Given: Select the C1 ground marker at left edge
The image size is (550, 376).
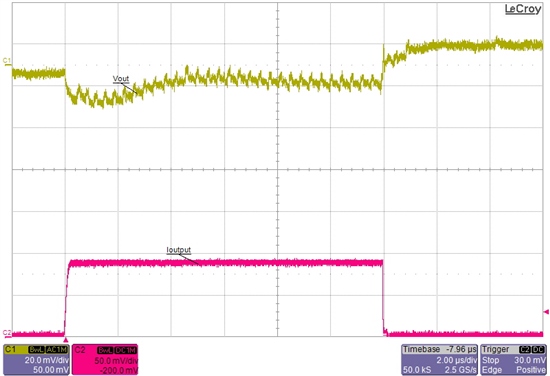Looking at the screenshot, I should point(7,61).
